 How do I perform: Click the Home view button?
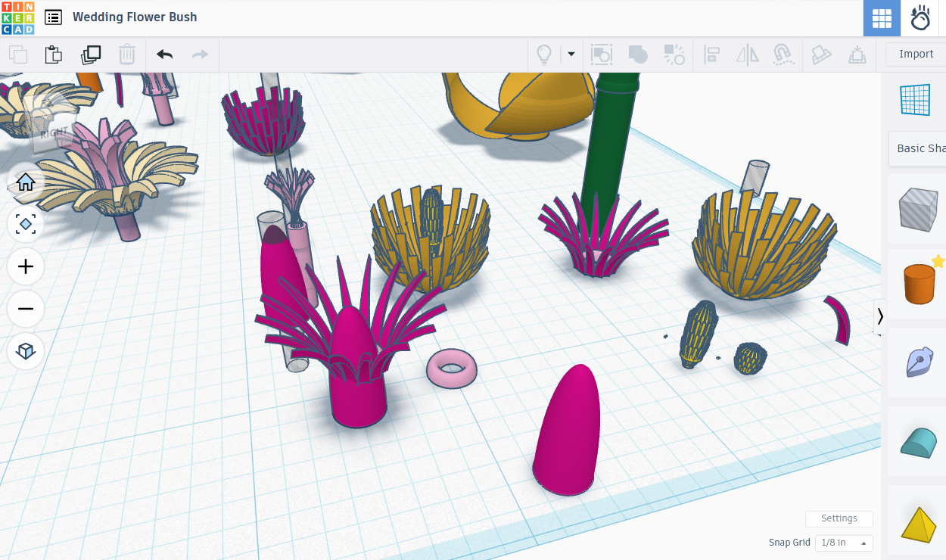click(x=26, y=182)
